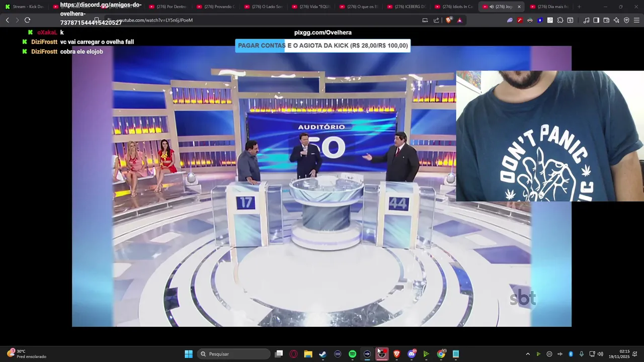Open the Extensions puzzle piece menu
The image size is (644, 362).
(x=560, y=20)
